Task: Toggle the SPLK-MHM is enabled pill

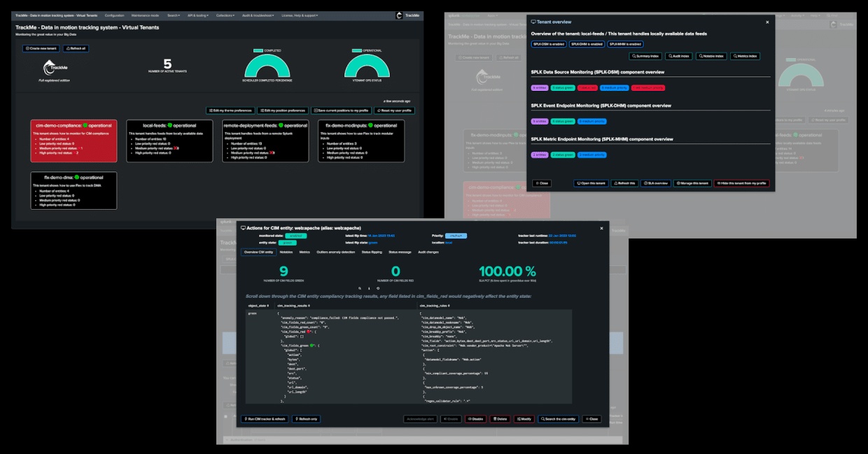Action: (626, 44)
